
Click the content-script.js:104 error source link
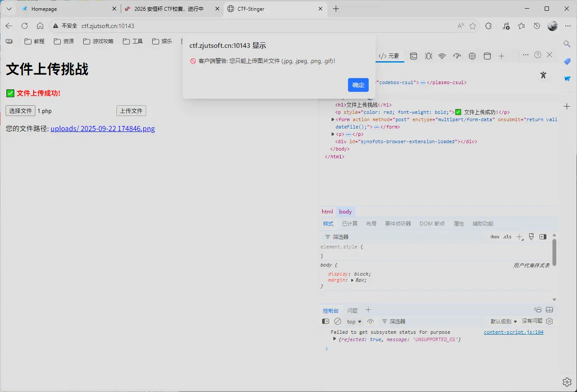513,332
